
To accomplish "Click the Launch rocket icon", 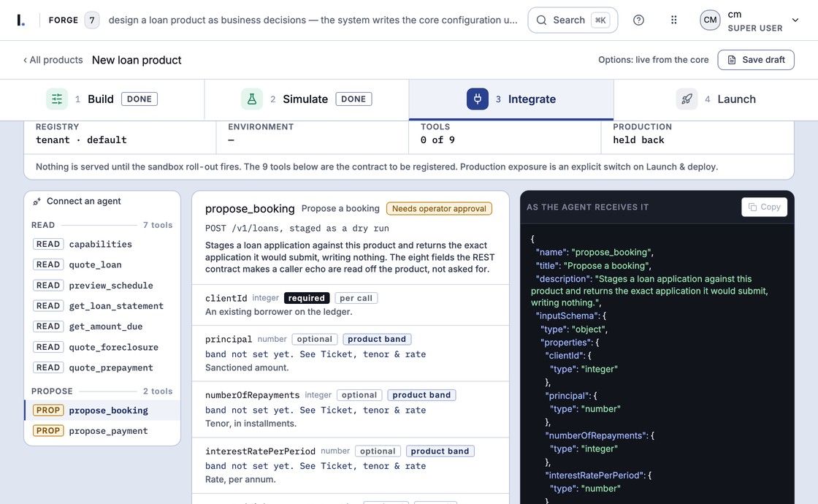I will [687, 99].
